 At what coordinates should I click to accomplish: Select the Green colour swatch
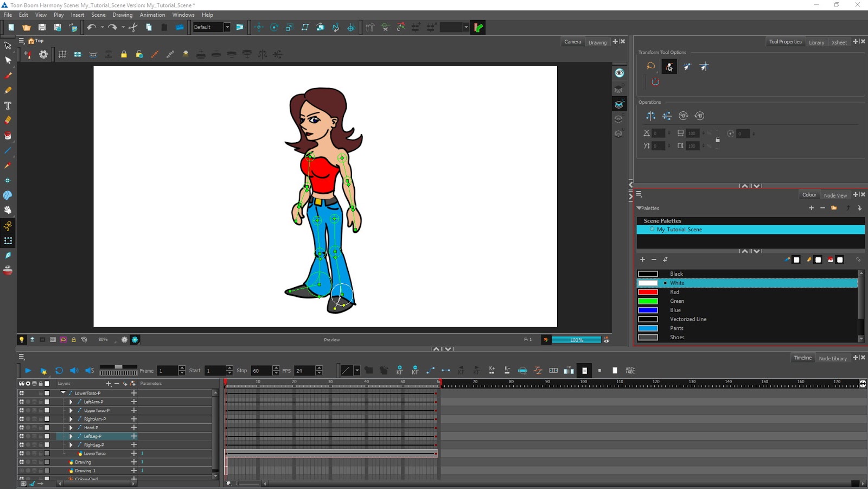(x=648, y=301)
